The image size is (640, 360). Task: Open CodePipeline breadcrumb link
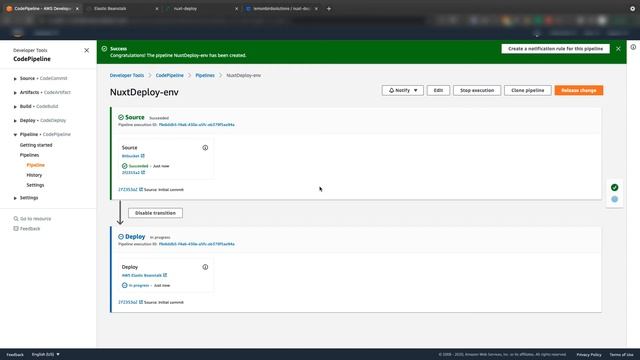point(169,75)
